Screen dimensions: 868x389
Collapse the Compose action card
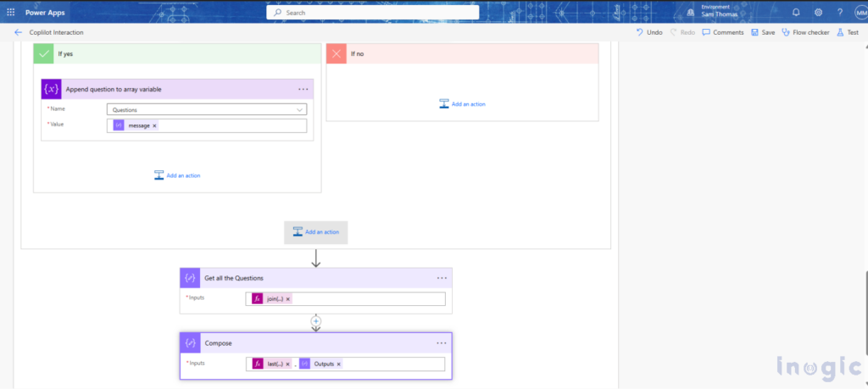pyautogui.click(x=315, y=343)
